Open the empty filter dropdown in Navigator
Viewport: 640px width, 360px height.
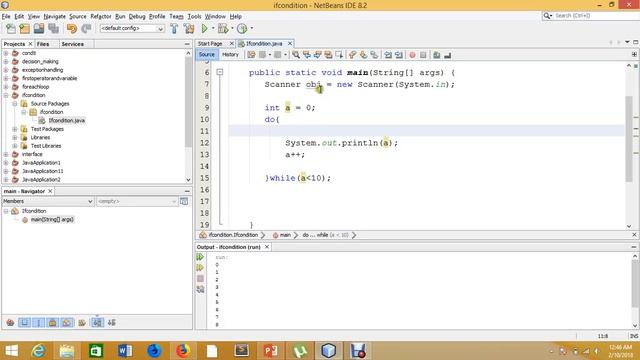click(137, 201)
